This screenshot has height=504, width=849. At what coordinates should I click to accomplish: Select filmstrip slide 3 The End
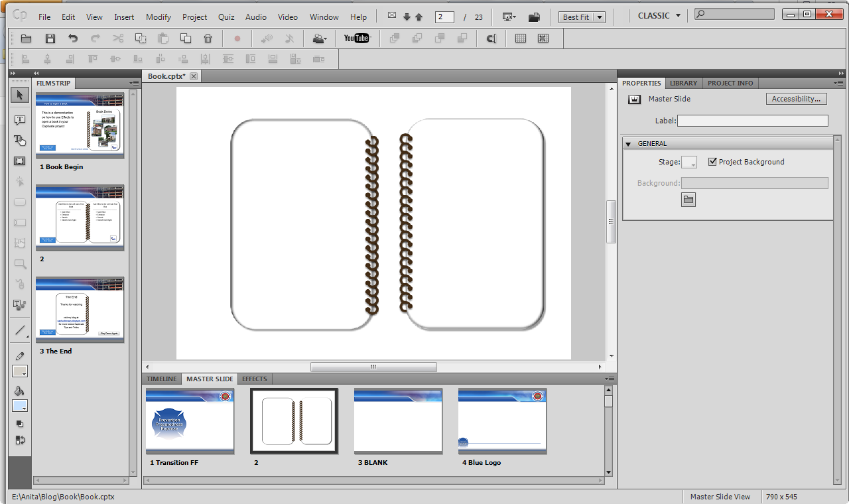point(80,310)
